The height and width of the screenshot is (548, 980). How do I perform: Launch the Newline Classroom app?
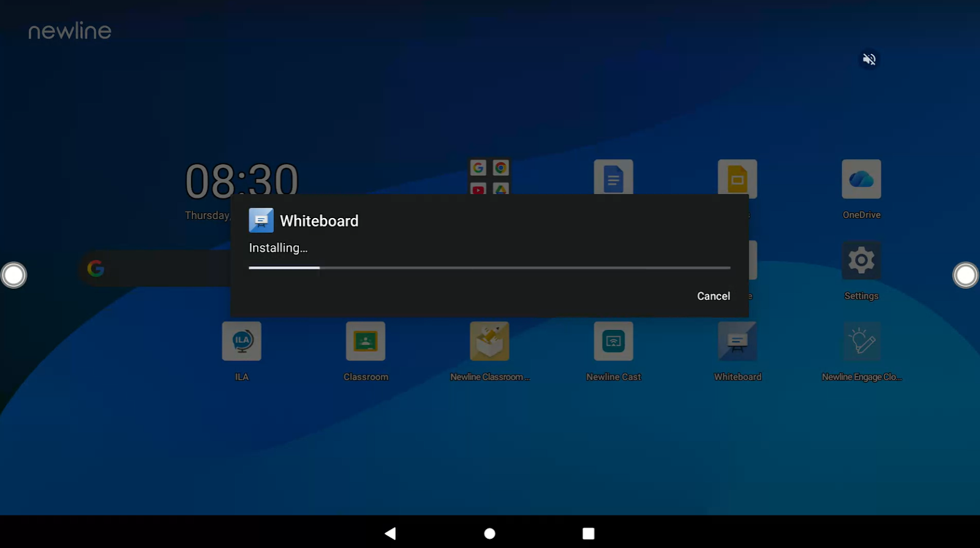coord(489,341)
